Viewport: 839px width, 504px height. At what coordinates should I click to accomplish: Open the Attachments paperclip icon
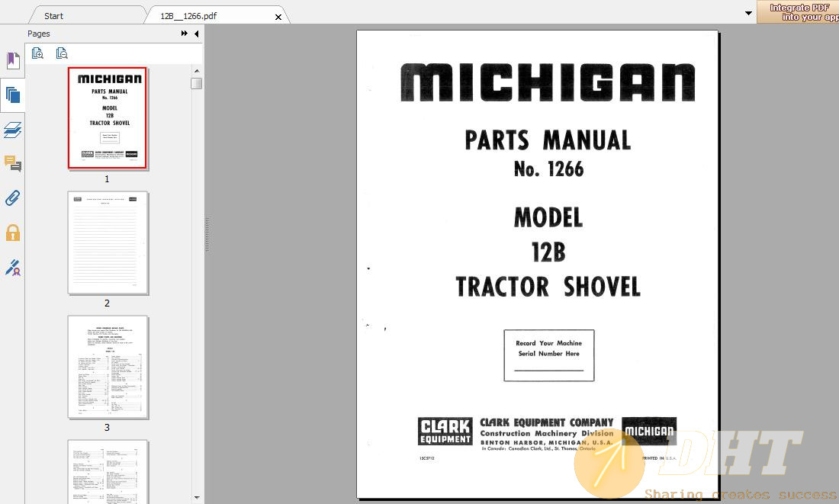pyautogui.click(x=13, y=198)
